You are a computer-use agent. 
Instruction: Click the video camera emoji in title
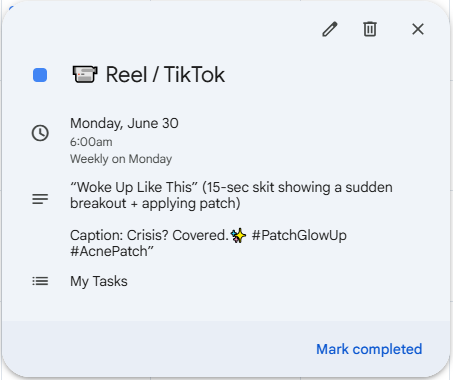pyautogui.click(x=85, y=74)
